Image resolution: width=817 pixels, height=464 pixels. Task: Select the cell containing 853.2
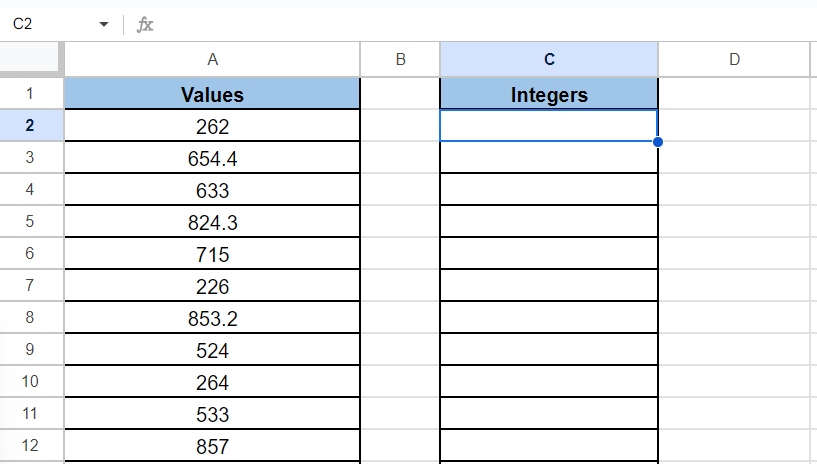[x=212, y=319]
